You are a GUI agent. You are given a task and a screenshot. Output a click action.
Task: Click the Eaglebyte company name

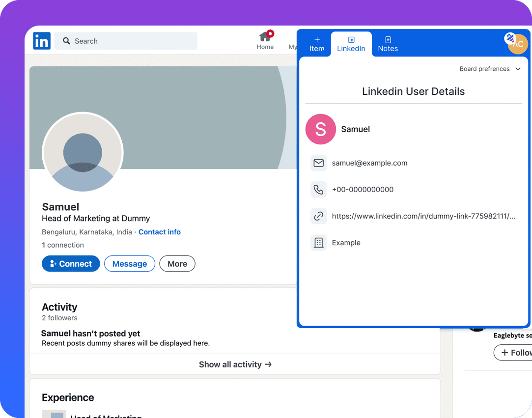click(512, 335)
